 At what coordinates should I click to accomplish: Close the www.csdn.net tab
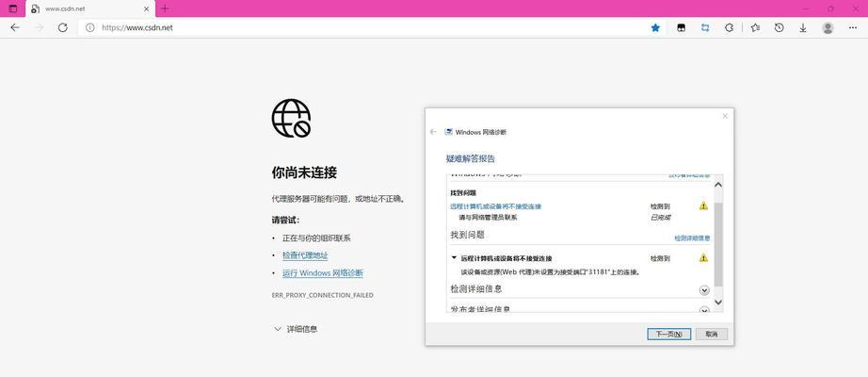[147, 8]
